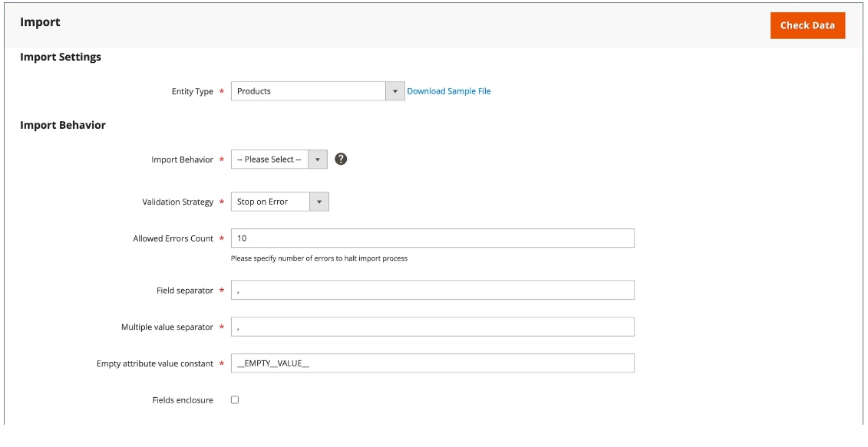Click the Multiple value separator text box
This screenshot has width=868, height=447.
432,327
